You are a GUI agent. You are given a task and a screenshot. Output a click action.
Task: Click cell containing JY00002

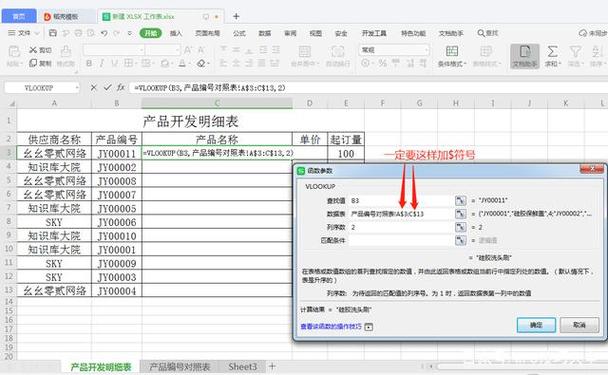click(117, 167)
